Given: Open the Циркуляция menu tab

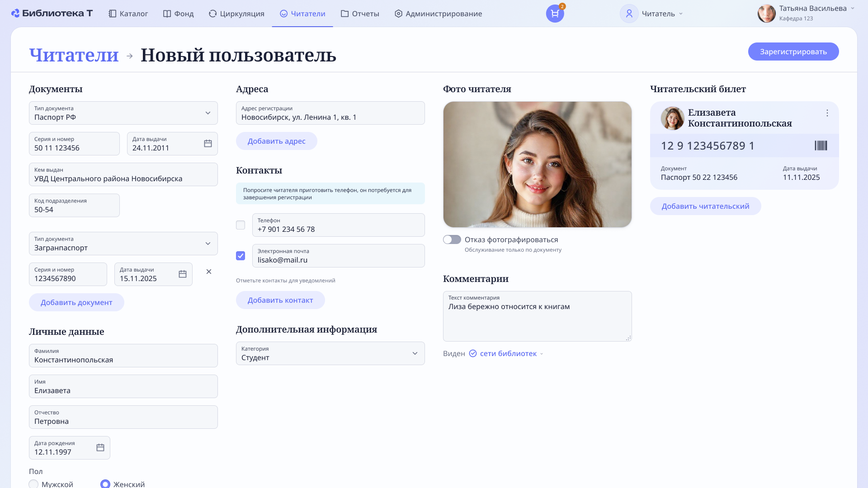Looking at the screenshot, I should [236, 14].
